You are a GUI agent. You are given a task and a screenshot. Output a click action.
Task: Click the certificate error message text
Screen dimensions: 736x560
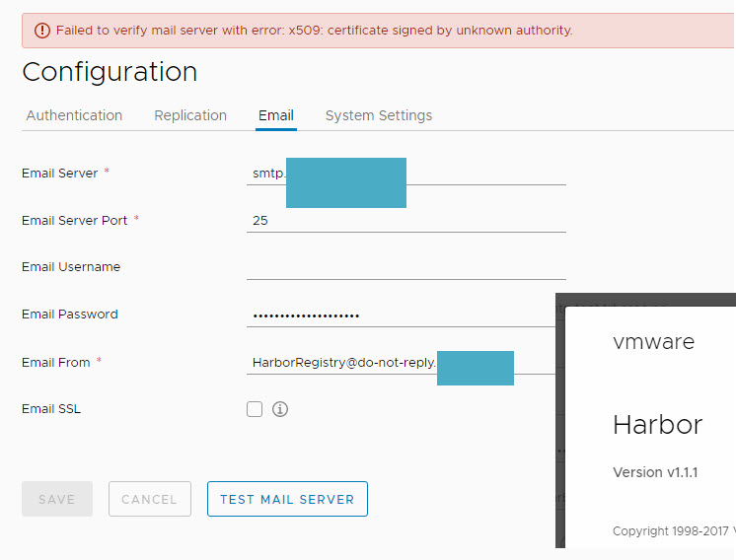pyautogui.click(x=314, y=31)
